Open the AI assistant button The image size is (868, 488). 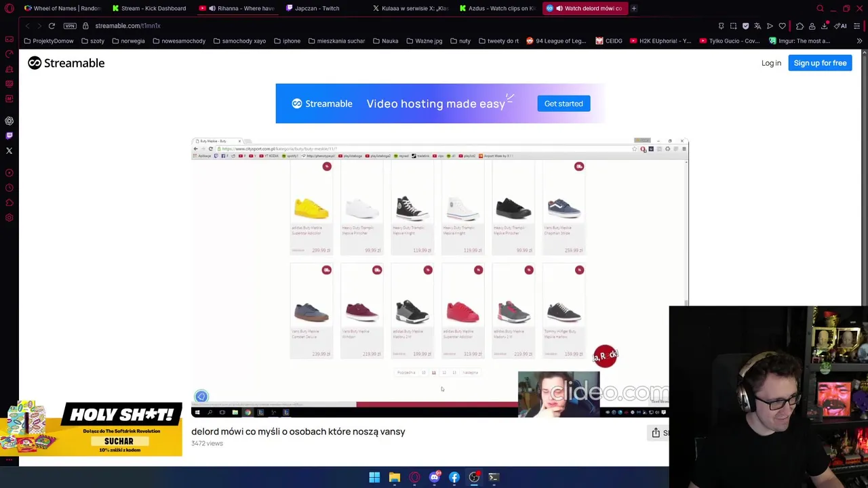pyautogui.click(x=840, y=26)
